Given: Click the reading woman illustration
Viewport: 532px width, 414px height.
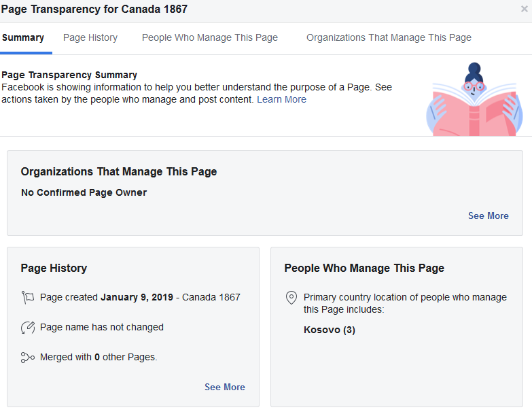Looking at the screenshot, I should [474, 99].
